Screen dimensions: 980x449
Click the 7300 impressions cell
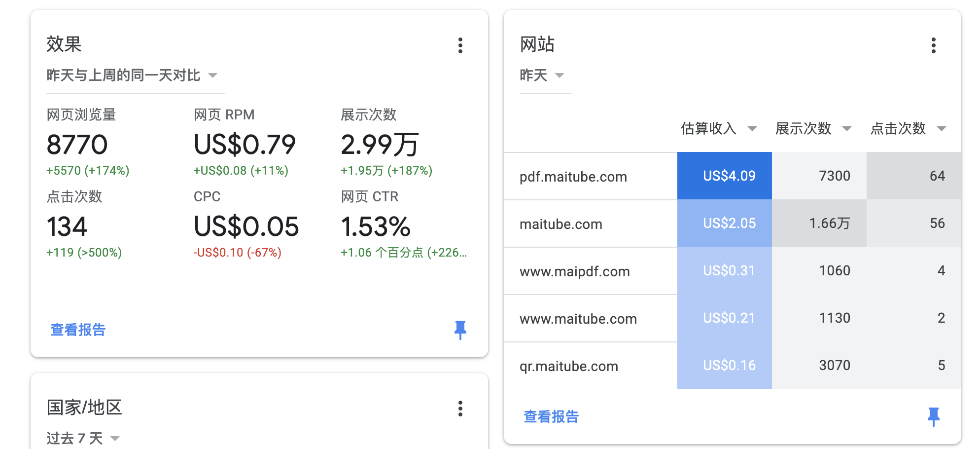click(x=819, y=176)
